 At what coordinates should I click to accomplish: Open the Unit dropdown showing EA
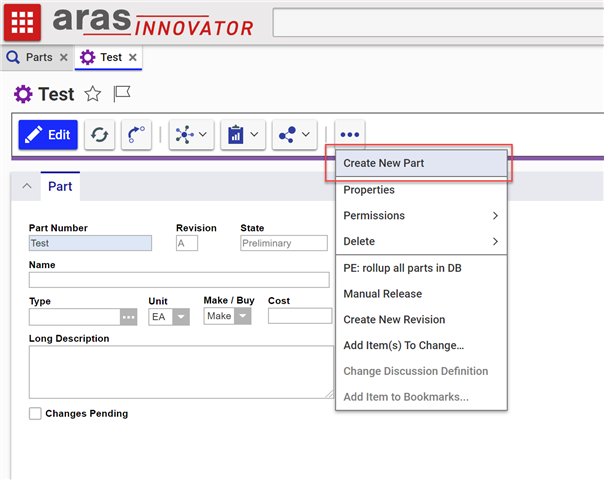click(x=180, y=316)
